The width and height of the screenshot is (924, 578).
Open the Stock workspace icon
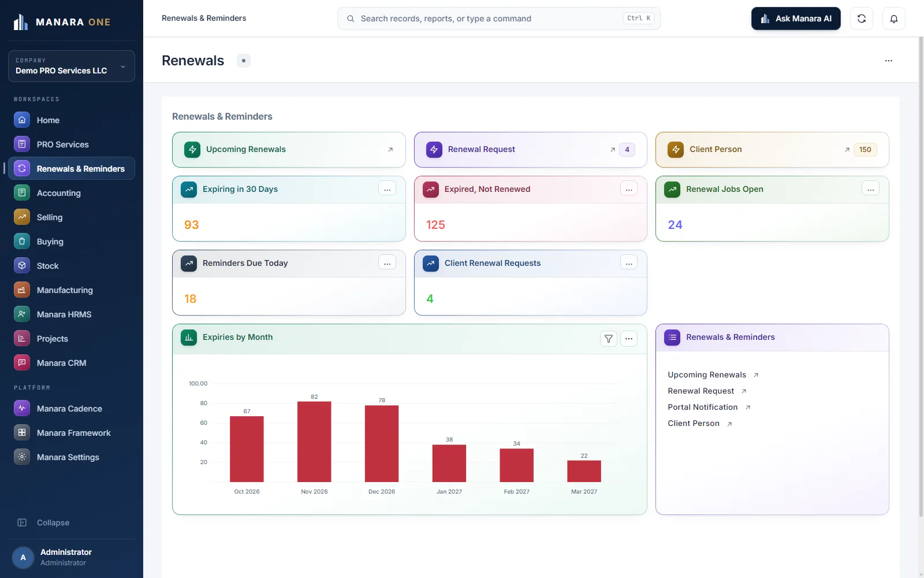[22, 266]
